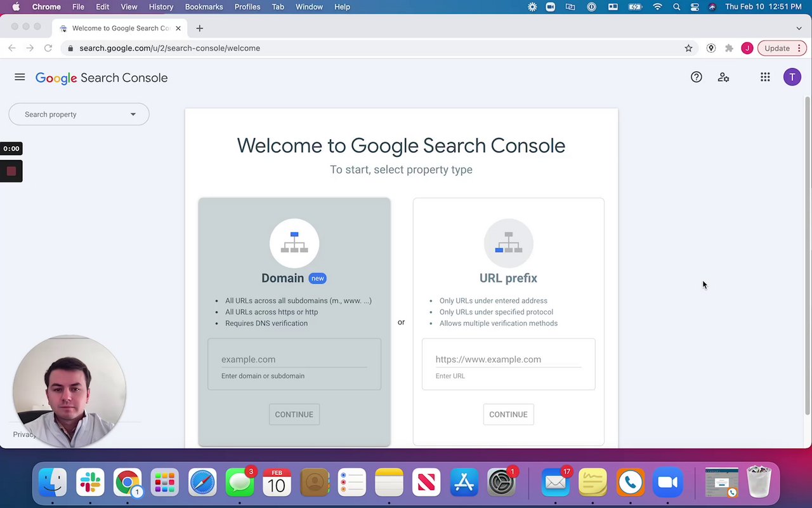Open the Notes app from the Dock
Screen dimensions: 812x508
389,483
